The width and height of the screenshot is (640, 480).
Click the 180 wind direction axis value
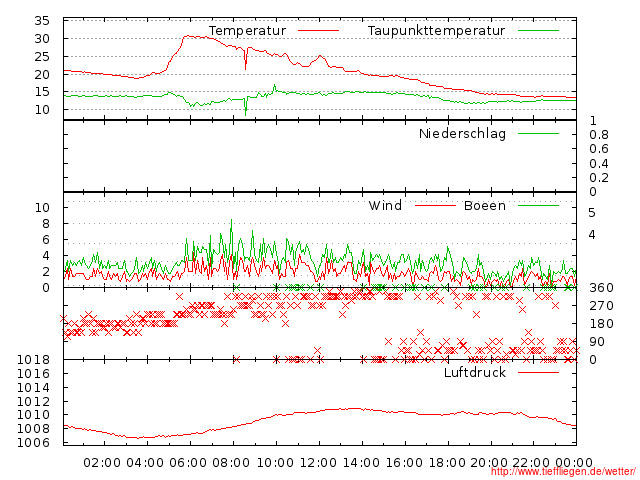click(601, 324)
